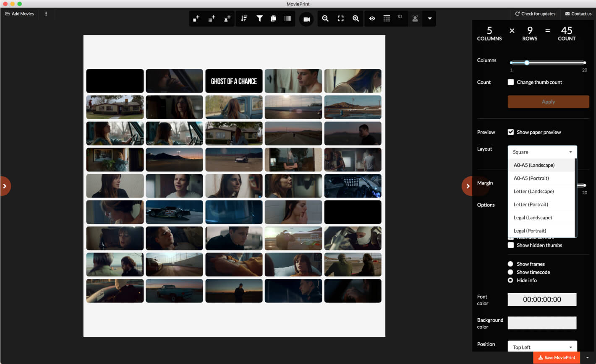Viewport: 596px width, 364px height.
Task: Click the table grid icon in toolbar
Action: pyautogui.click(x=387, y=18)
